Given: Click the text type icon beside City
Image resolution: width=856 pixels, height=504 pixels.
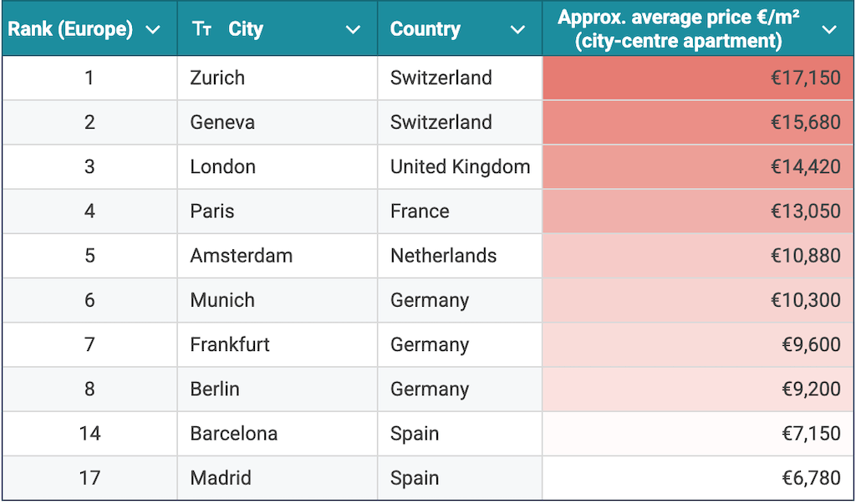Looking at the screenshot, I should [x=201, y=29].
